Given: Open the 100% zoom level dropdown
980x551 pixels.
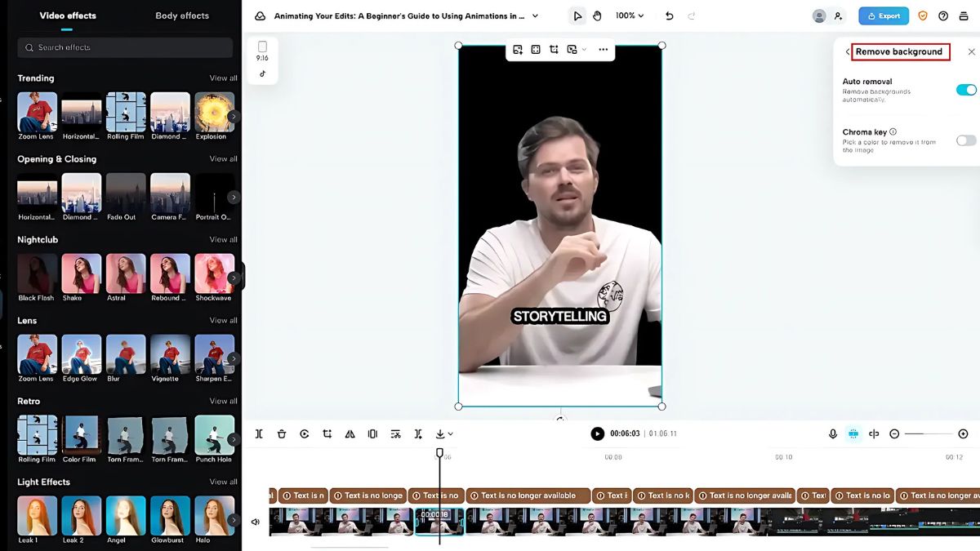Looking at the screenshot, I should click(630, 16).
